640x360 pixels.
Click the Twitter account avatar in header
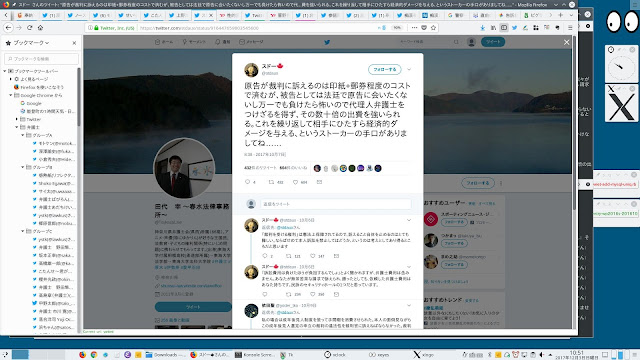coord(471,42)
